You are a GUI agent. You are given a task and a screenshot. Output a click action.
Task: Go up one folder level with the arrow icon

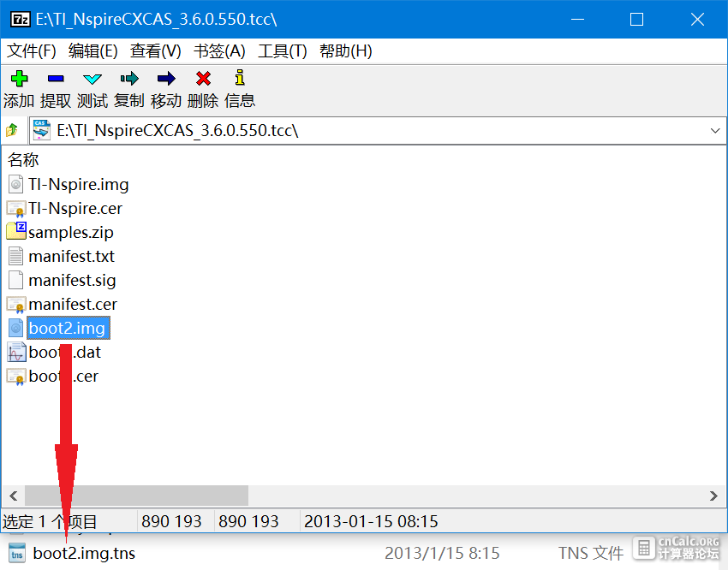coord(12,130)
